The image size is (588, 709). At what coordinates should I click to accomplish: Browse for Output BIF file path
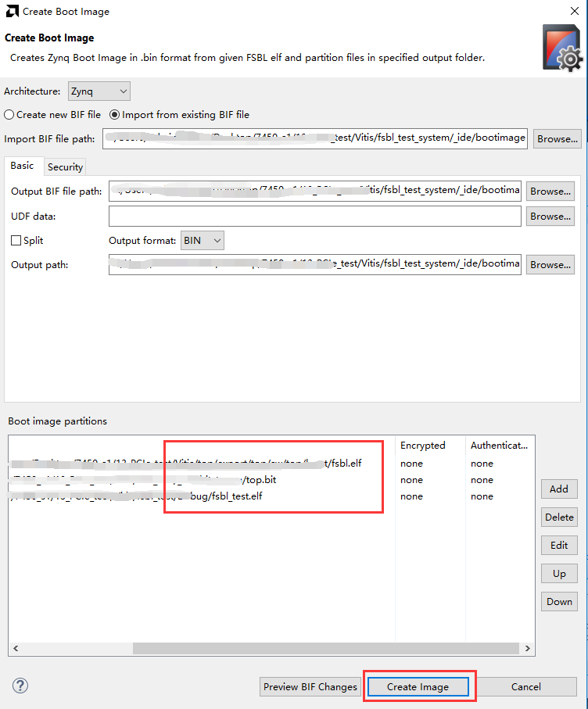click(x=550, y=192)
